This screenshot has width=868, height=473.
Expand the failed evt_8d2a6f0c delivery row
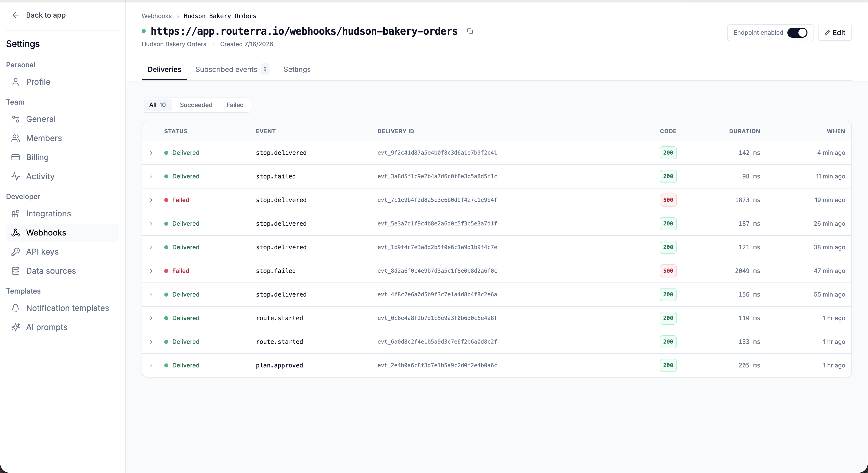tap(151, 271)
